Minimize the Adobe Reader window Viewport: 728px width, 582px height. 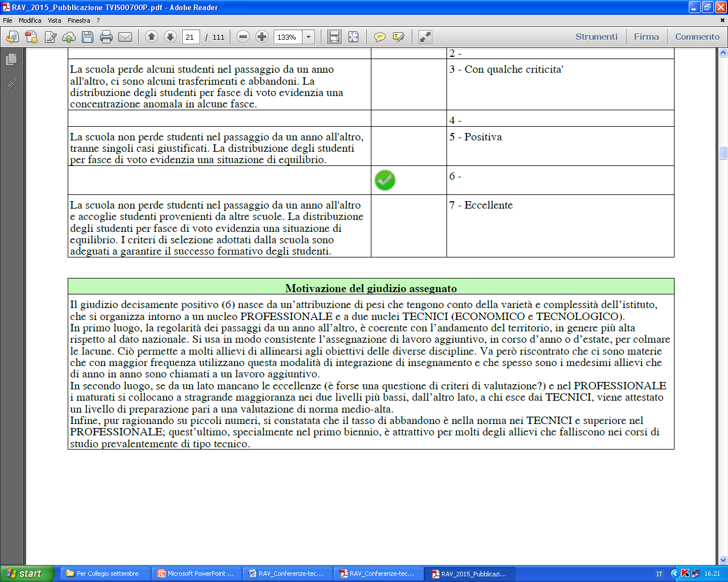(694, 7)
